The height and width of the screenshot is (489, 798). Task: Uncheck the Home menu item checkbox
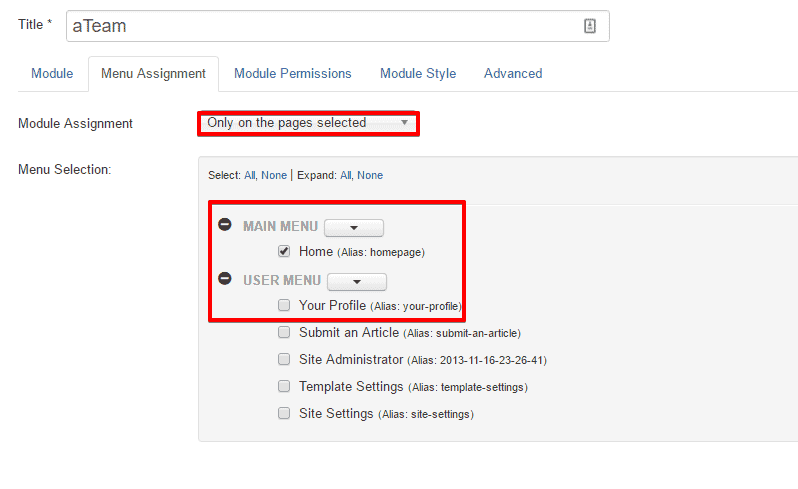pos(284,252)
